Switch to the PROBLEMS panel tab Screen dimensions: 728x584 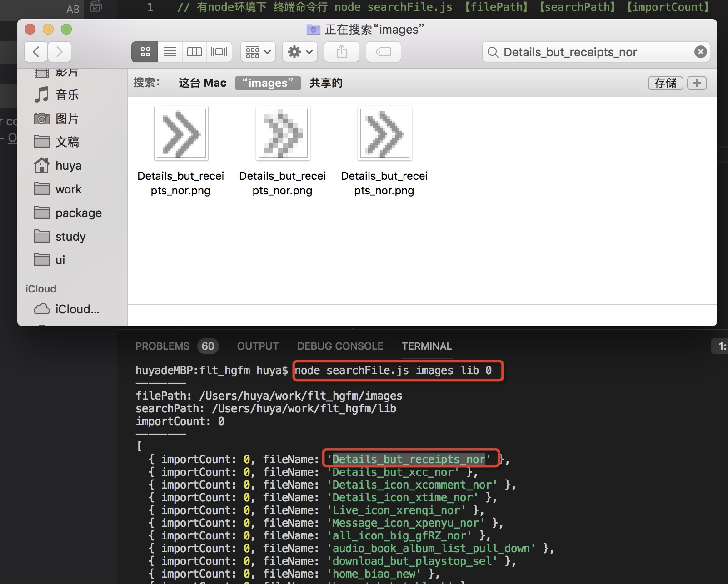click(162, 346)
